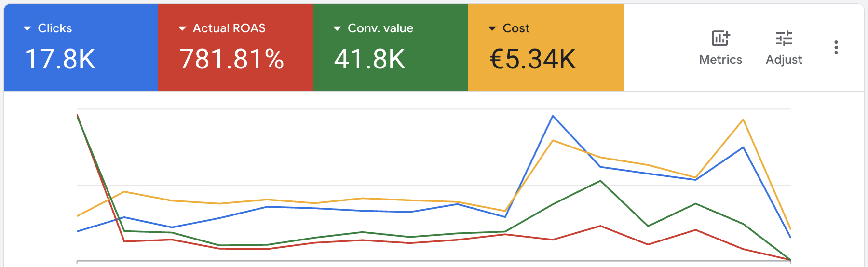868x267 pixels.
Task: Select the €5.34K cost figure
Action: pos(532,59)
